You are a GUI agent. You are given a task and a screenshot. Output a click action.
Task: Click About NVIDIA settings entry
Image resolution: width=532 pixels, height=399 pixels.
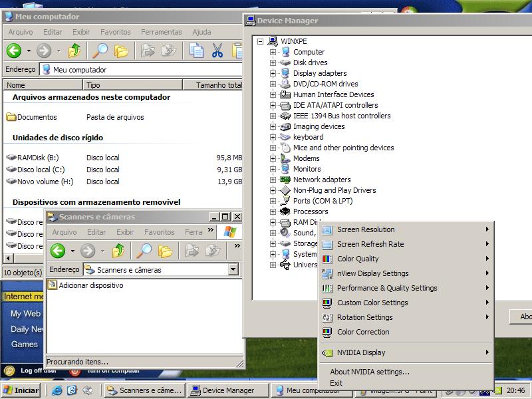click(406, 372)
